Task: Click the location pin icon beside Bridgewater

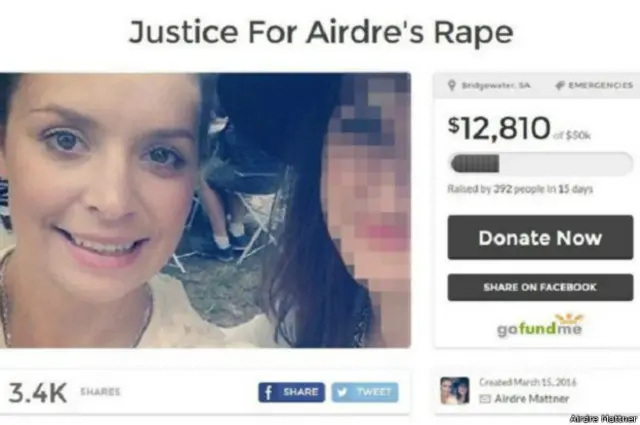Action: 451,85
